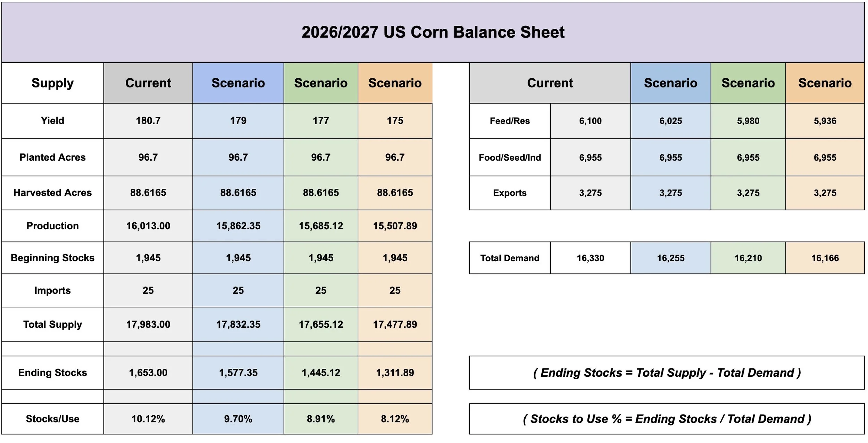Select the Total Demand value 16,166

click(x=825, y=258)
